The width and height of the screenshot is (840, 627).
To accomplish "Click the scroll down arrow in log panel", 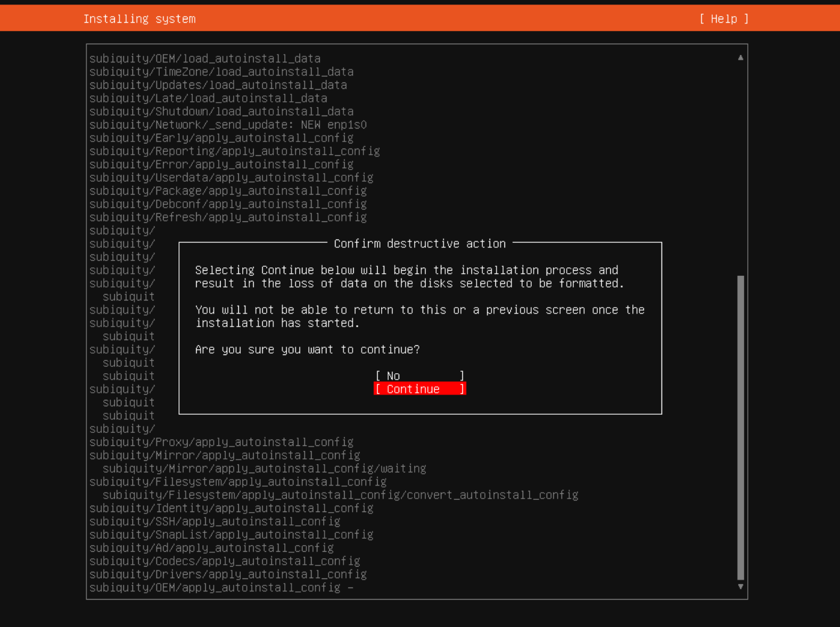I will pos(741,587).
